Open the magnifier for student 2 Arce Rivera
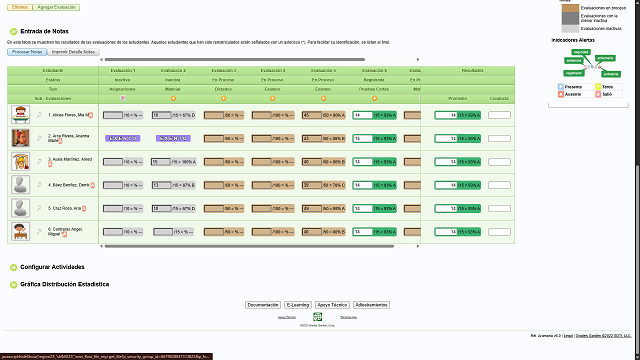 (x=40, y=138)
